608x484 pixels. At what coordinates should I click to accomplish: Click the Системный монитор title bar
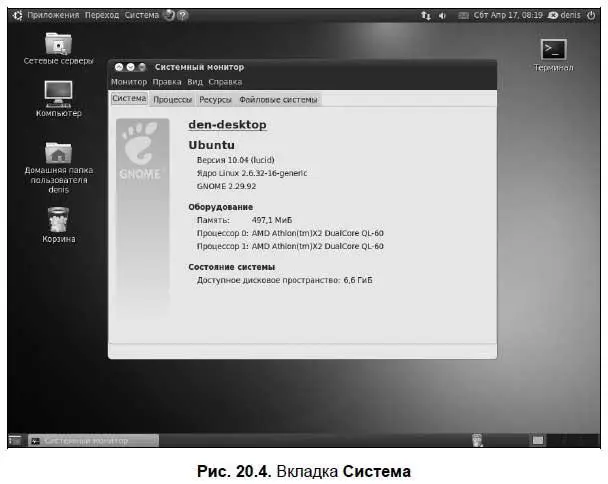click(x=302, y=67)
